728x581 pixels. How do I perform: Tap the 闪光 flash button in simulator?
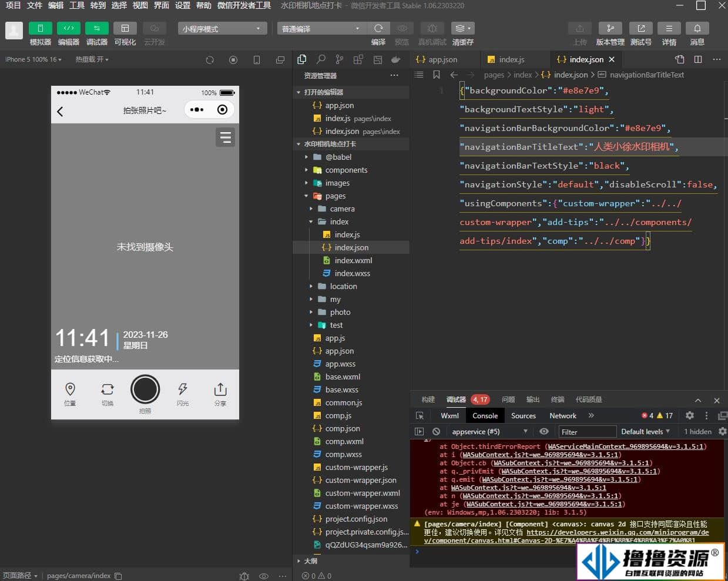tap(183, 394)
